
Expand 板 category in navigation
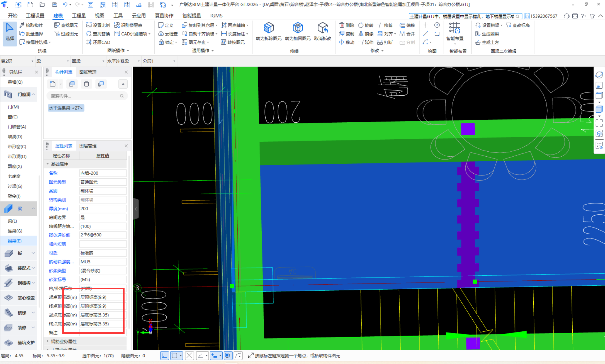(x=33, y=253)
